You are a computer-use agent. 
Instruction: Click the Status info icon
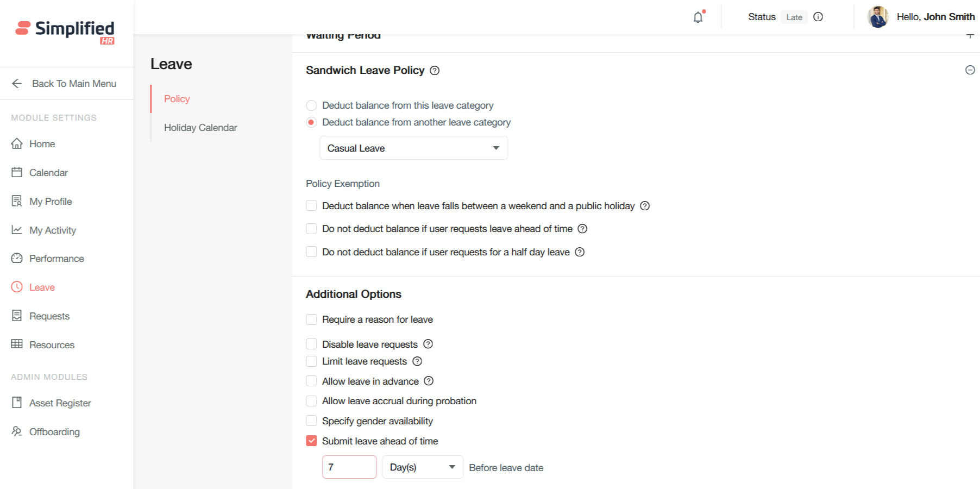point(818,17)
